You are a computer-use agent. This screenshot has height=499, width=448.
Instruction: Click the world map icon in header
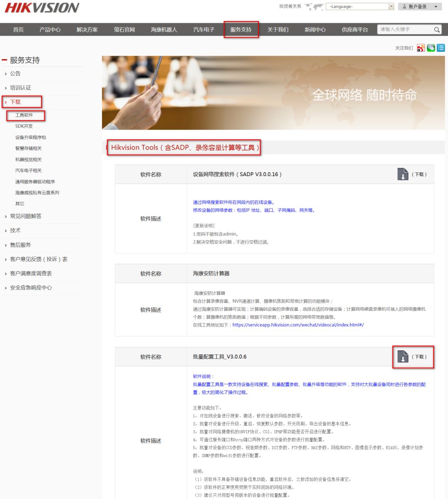pyautogui.click(x=314, y=7)
